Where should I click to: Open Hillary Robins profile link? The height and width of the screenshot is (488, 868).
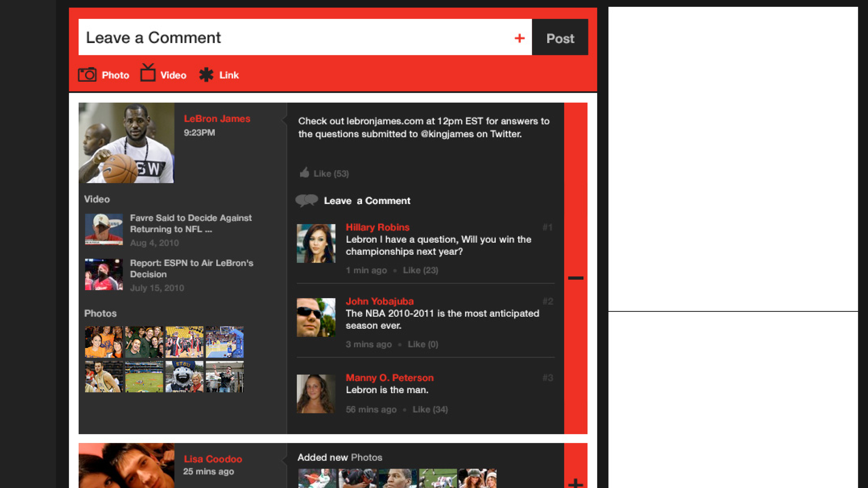[377, 227]
